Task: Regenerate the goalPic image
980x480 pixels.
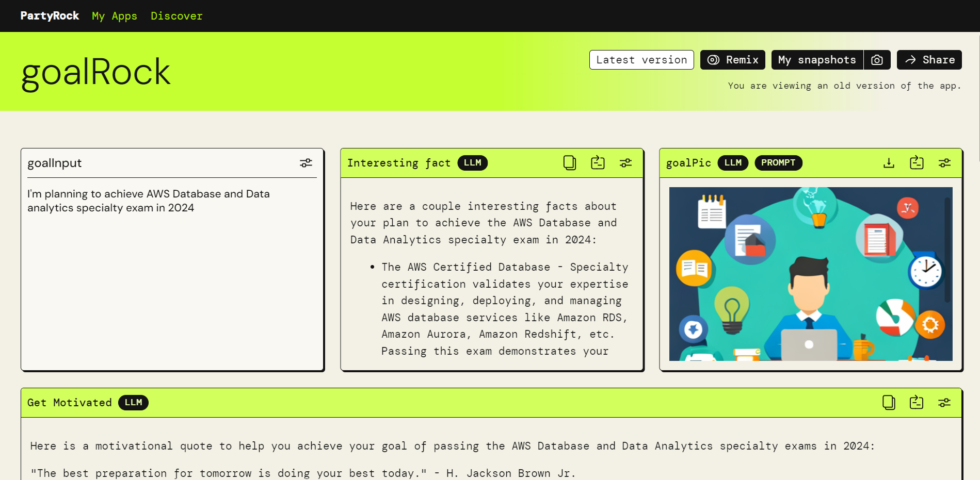Action: pyautogui.click(x=917, y=163)
